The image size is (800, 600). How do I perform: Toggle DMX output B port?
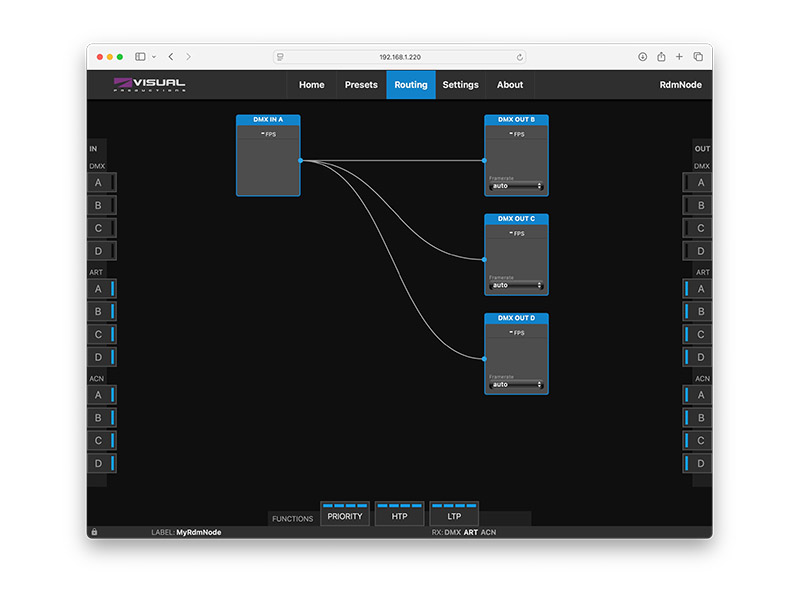tap(698, 205)
